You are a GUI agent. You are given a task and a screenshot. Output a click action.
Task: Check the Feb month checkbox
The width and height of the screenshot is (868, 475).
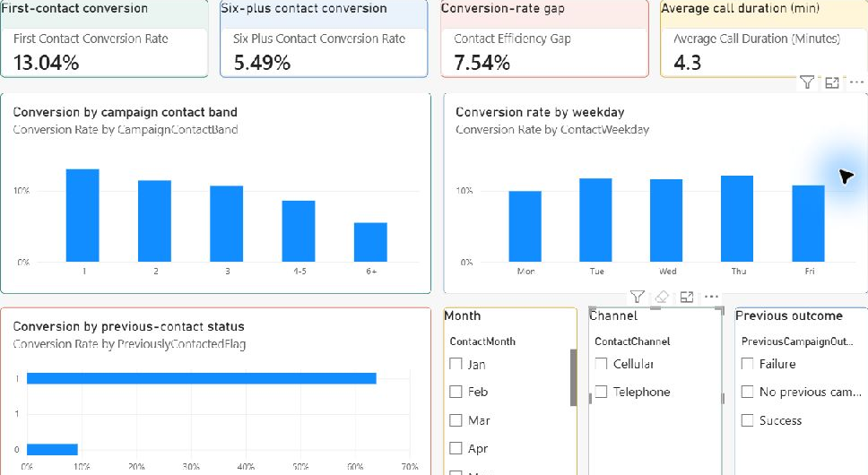456,392
